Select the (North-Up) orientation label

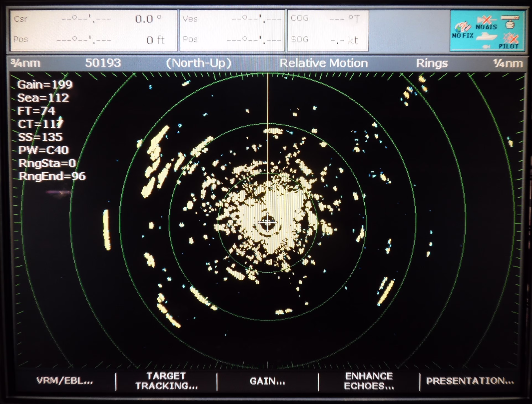(x=199, y=63)
